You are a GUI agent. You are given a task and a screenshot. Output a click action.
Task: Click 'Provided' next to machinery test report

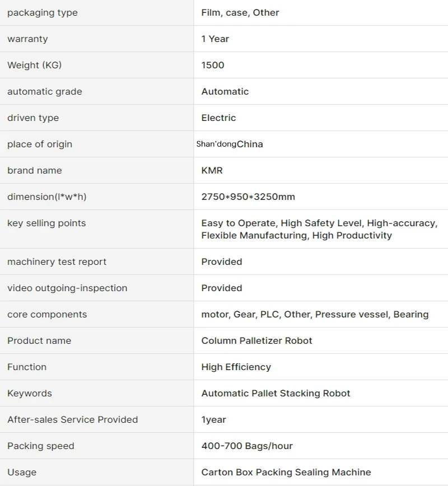[222, 261]
